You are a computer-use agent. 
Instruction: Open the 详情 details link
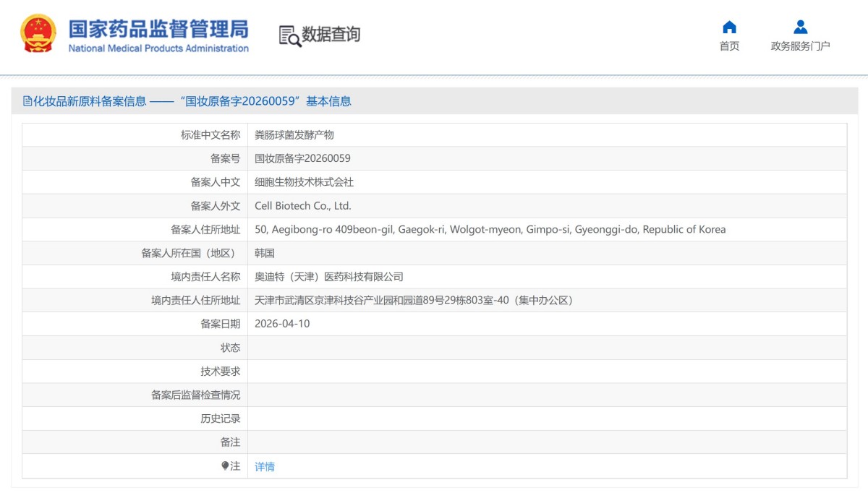[265, 467]
